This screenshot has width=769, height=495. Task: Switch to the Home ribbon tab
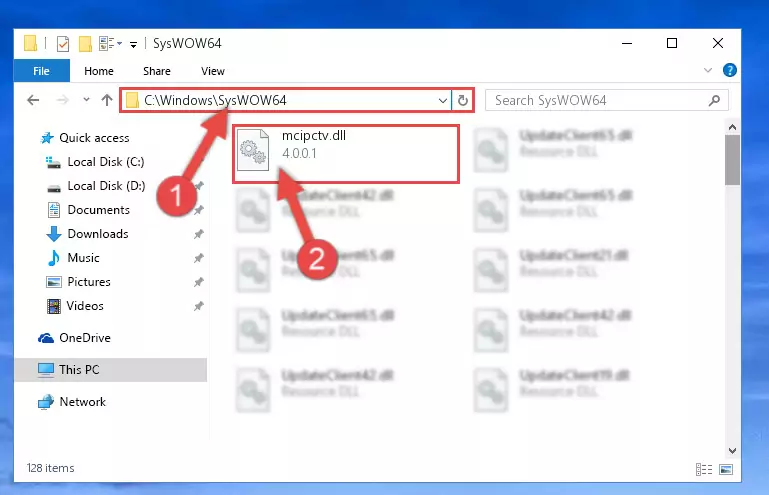point(99,71)
